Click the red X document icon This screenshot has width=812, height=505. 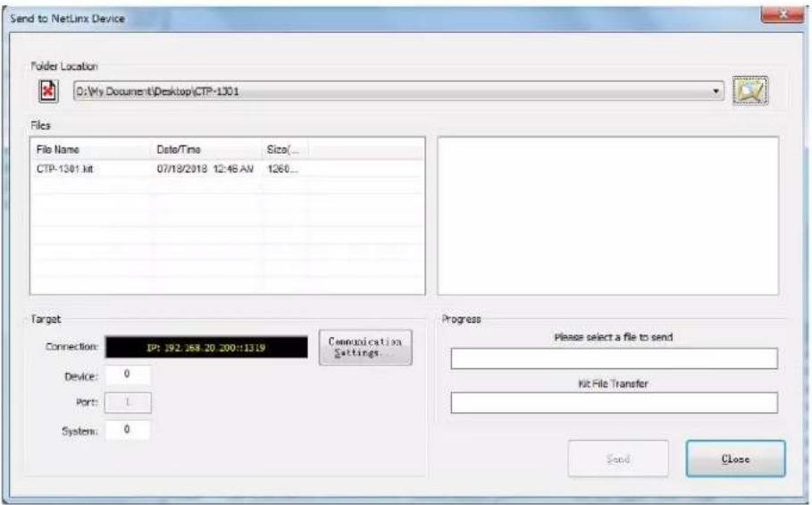[x=48, y=91]
